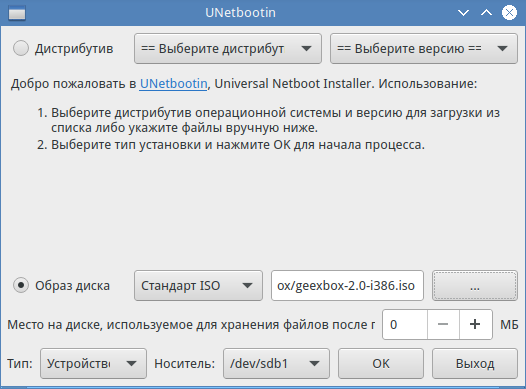Click the ISO file path field
Screen dimensions: 526x389
(347, 286)
